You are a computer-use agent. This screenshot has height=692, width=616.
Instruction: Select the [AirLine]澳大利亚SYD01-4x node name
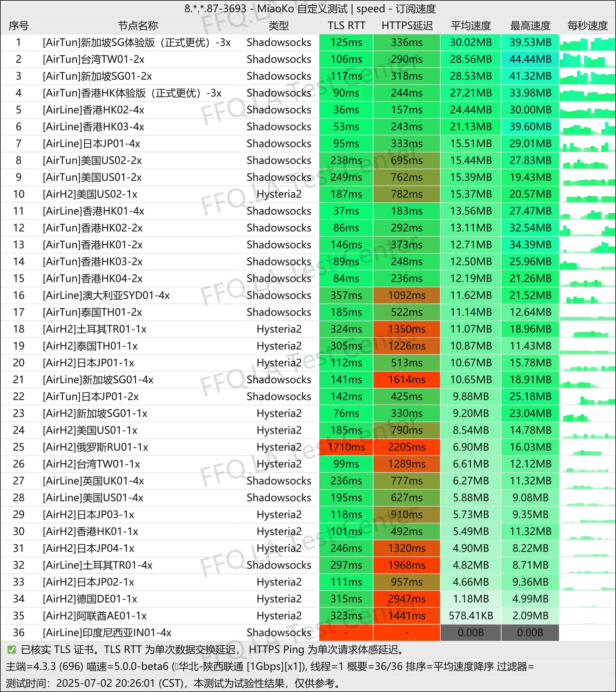[x=106, y=295]
